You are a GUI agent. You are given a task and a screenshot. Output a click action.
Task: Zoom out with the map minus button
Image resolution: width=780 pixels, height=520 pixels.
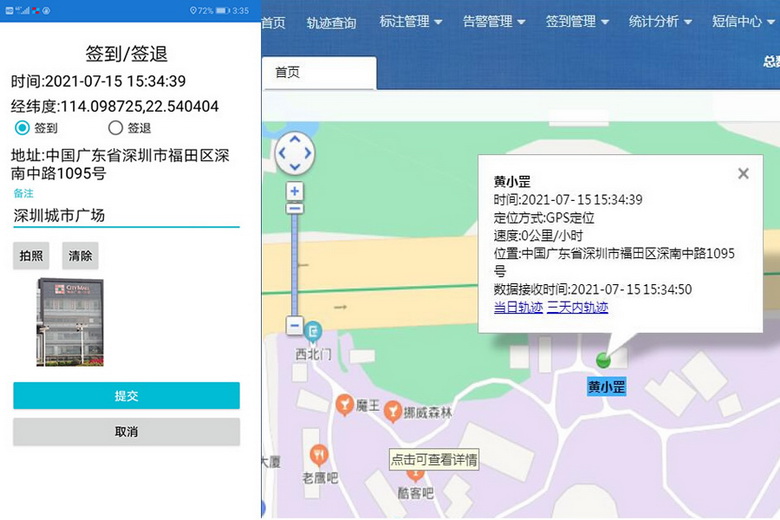[x=294, y=326]
